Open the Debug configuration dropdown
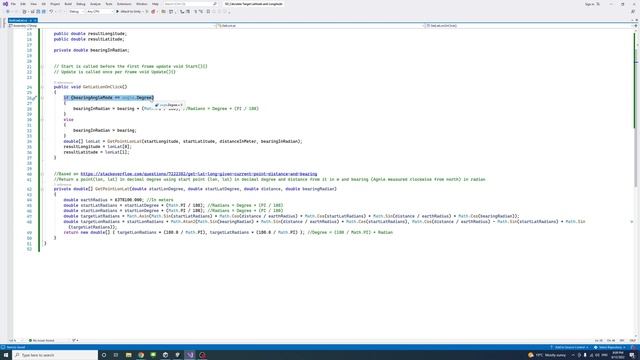640x360 pixels. pyautogui.click(x=76, y=12)
